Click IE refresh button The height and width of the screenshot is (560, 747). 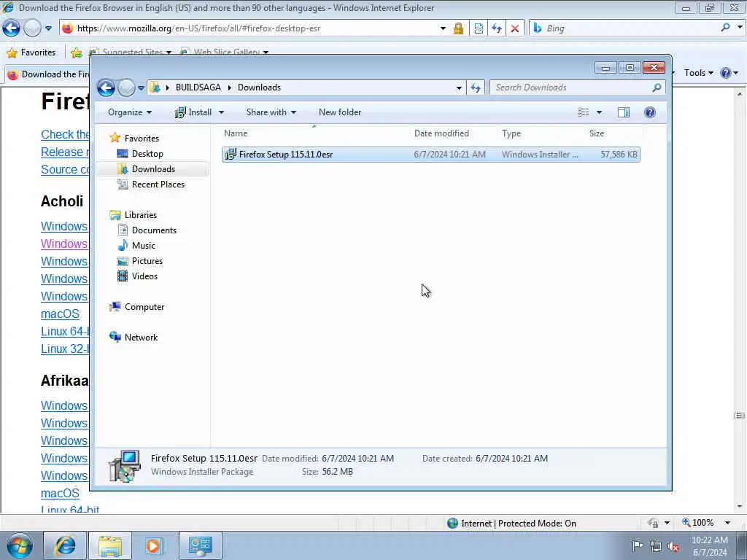tap(496, 28)
